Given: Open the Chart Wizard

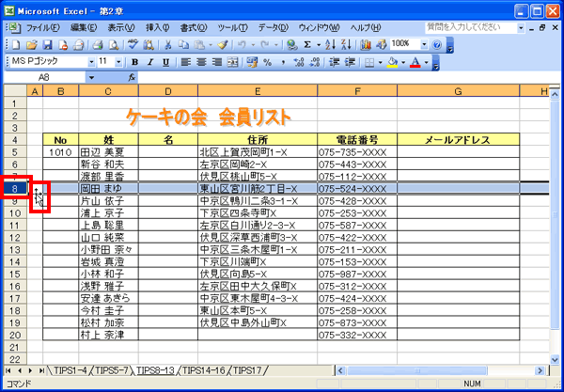Looking at the screenshot, I should tap(366, 44).
